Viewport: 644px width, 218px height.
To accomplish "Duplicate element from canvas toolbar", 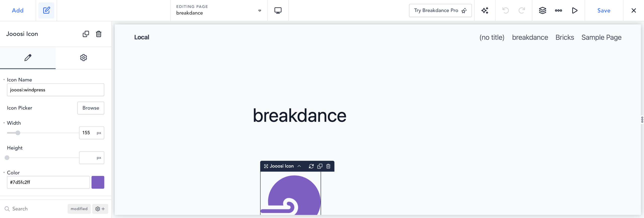I will pyautogui.click(x=320, y=166).
